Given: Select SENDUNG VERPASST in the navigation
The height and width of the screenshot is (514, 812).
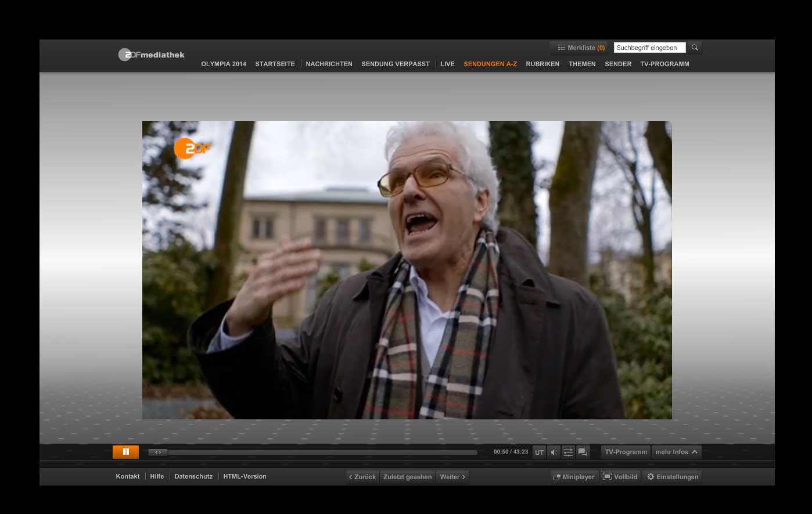Looking at the screenshot, I should [x=396, y=64].
